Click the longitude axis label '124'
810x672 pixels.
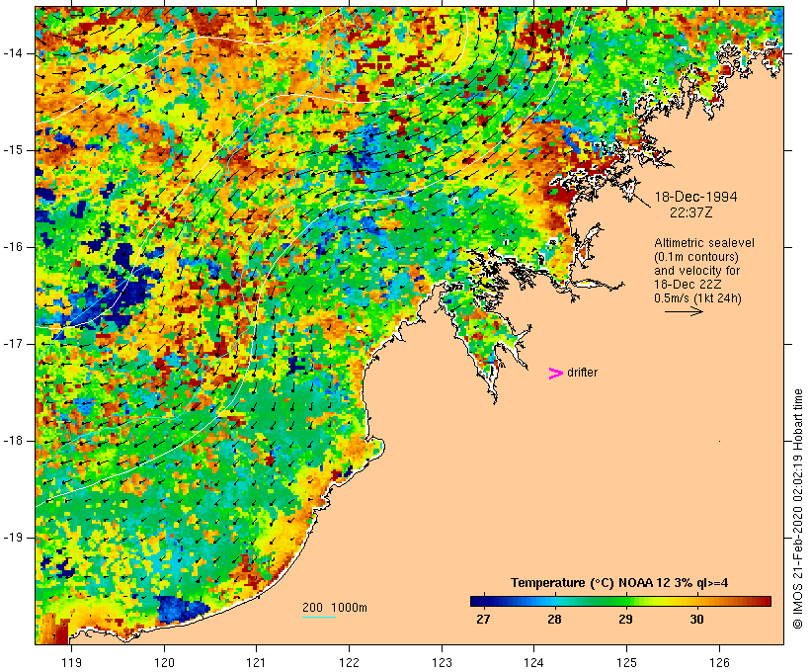[x=534, y=663]
